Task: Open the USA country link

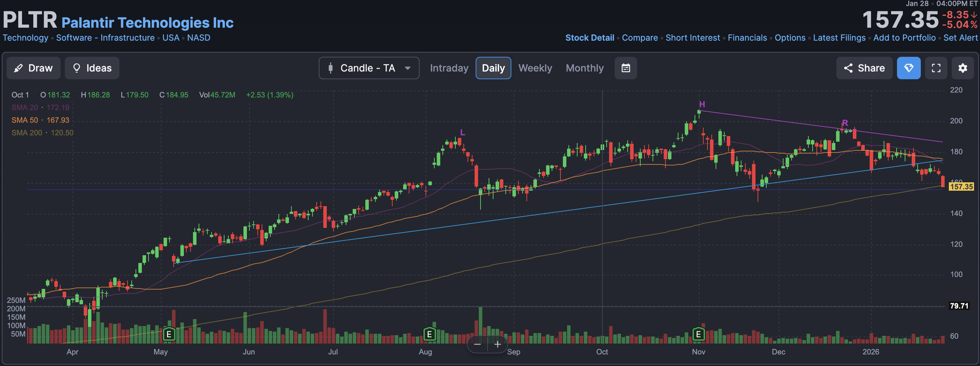Action: coord(171,38)
